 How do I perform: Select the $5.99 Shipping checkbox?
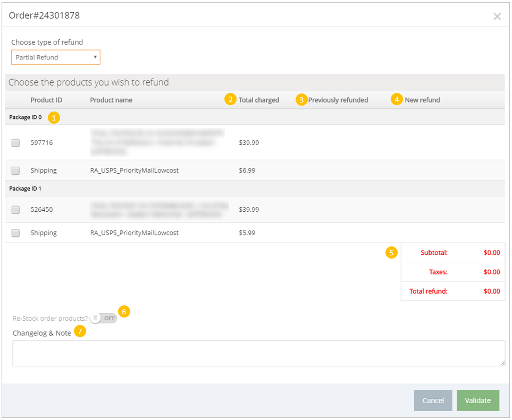[16, 233]
